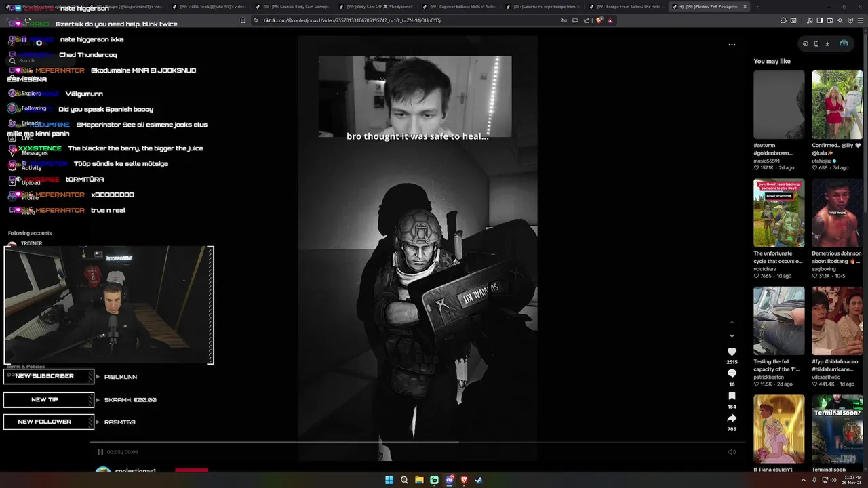
Task: Switch to Body Cam Off tab
Action: (376, 7)
